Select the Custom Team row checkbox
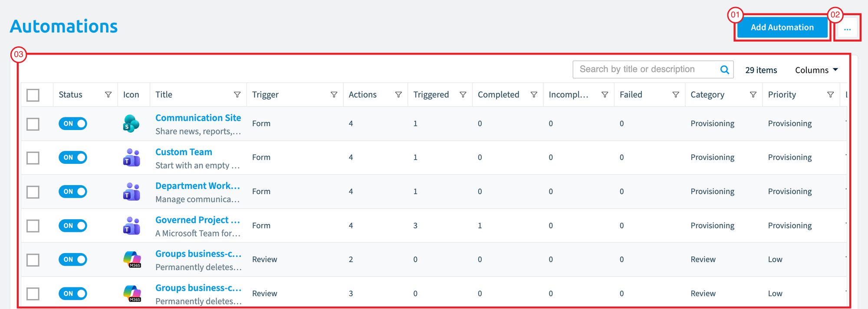868x309 pixels. tap(33, 158)
